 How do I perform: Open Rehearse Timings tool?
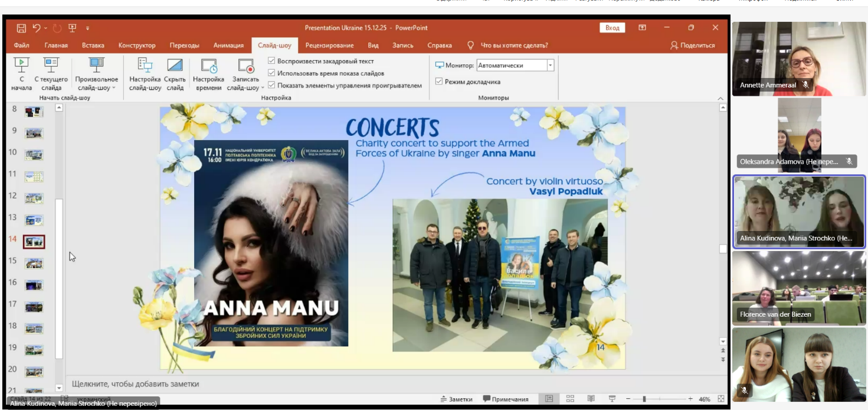tap(208, 65)
